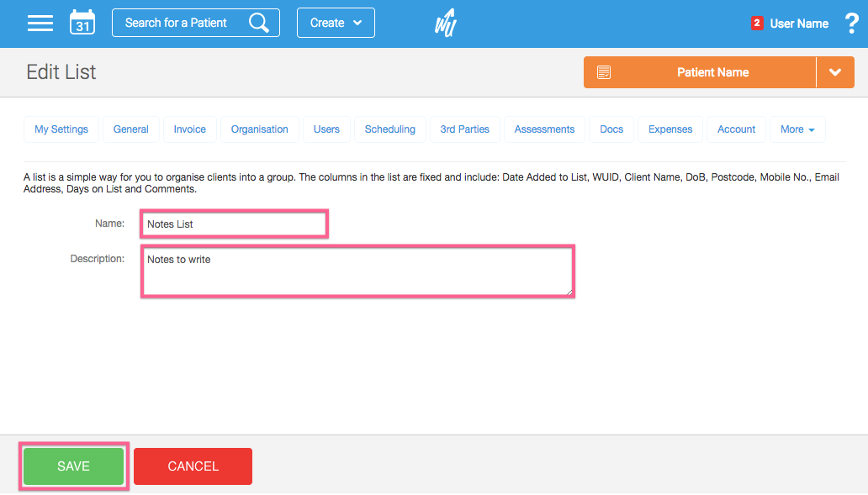Viewport: 868px width, 495px height.
Task: Go to the 3rd Parties tab
Action: (465, 129)
